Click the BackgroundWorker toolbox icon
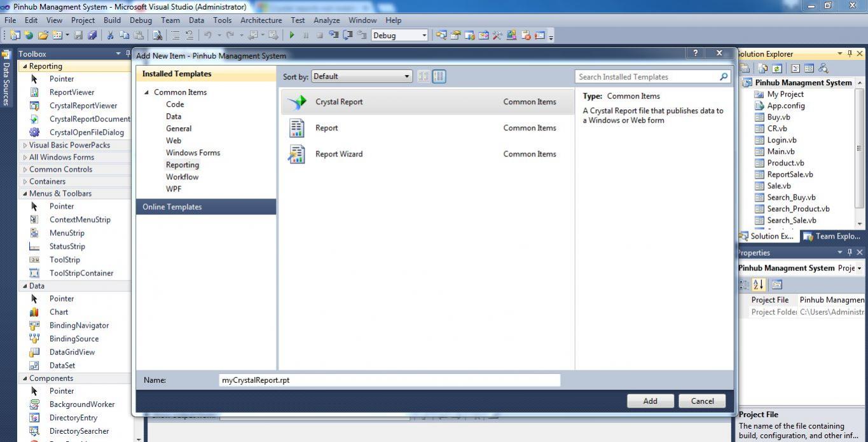Screen dimensions: 868x442 point(35,404)
